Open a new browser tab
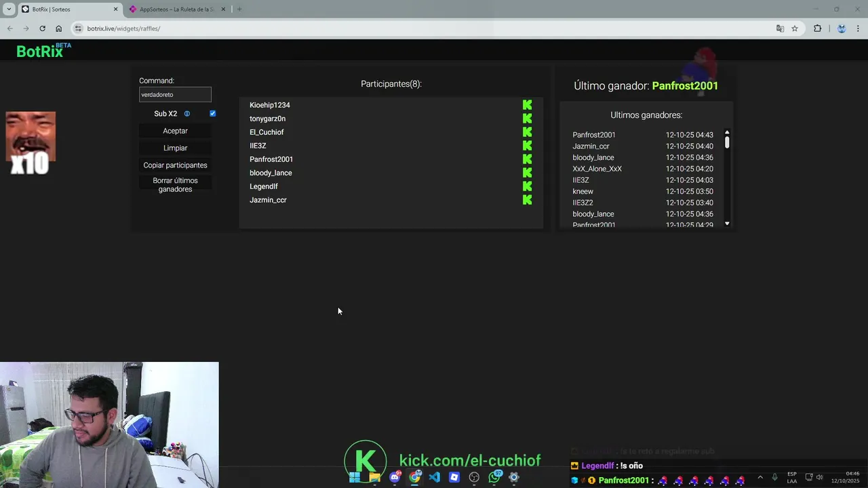868x488 pixels. tap(239, 9)
